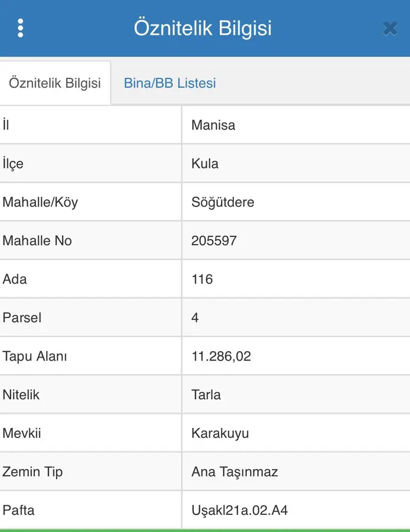Select the Söğütdere neighborhood value
Image resolution: width=410 pixels, height=532 pixels.
(223, 202)
